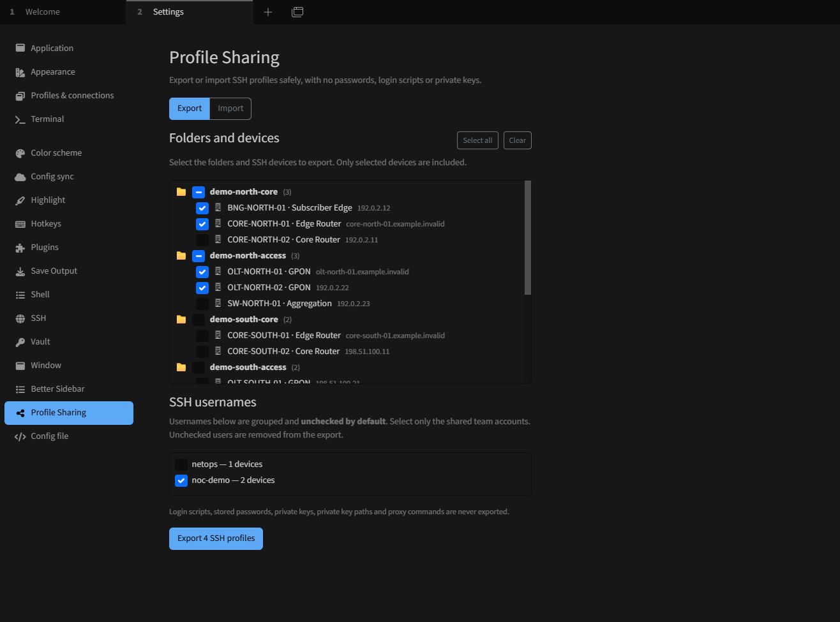Click OLT-NORTH-01 GPON device name
The image size is (840, 622).
[x=269, y=272]
